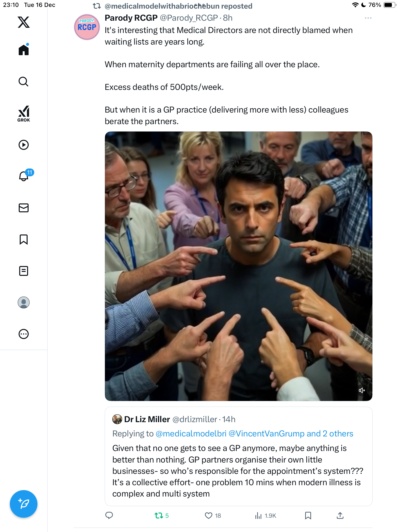Open Bookmarks in the sidebar
This screenshot has height=532, width=399.
[24, 239]
